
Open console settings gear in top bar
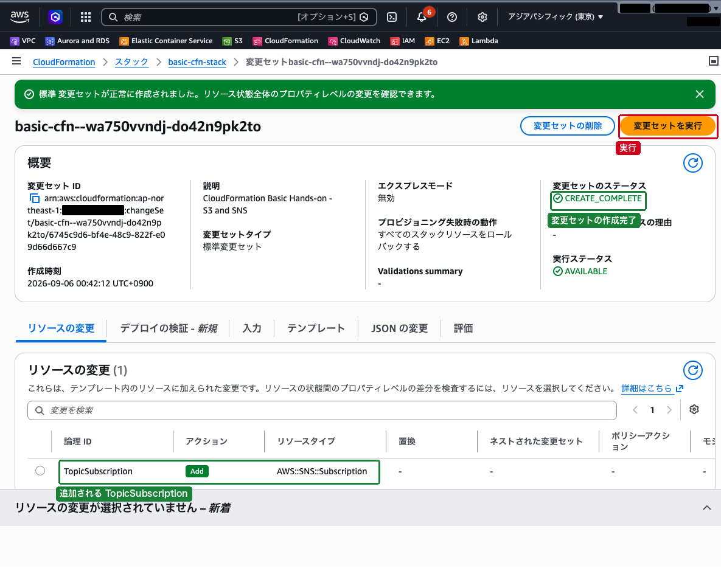pyautogui.click(x=482, y=17)
